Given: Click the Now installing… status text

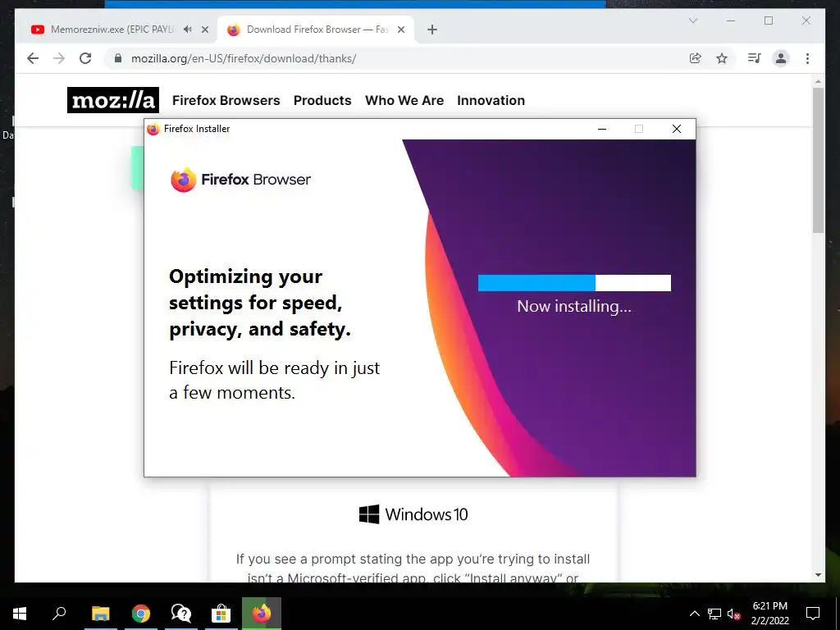Looking at the screenshot, I should pos(574,306).
